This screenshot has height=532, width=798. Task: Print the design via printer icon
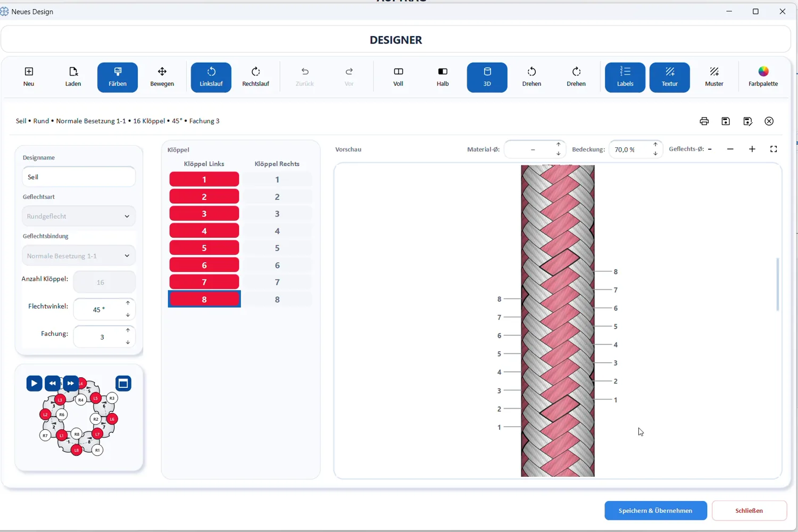click(704, 121)
